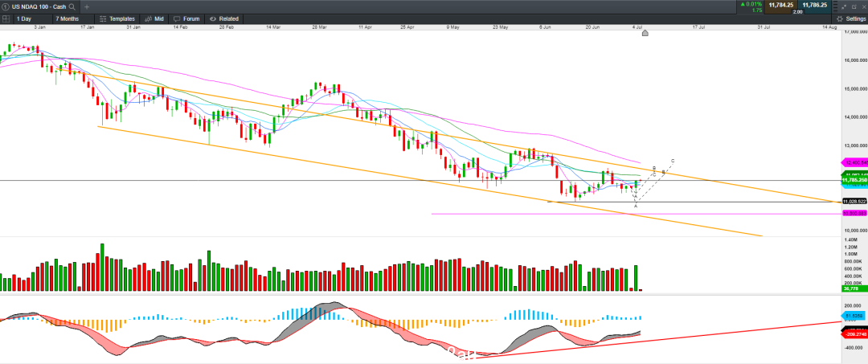The width and height of the screenshot is (868, 364).
Task: Click the magenta 12,400 price label
Action: pos(854,162)
